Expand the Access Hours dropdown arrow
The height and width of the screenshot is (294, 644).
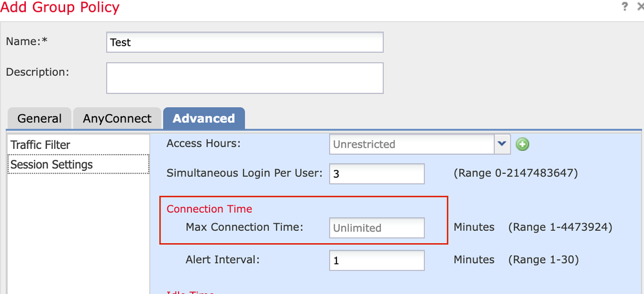(x=502, y=144)
